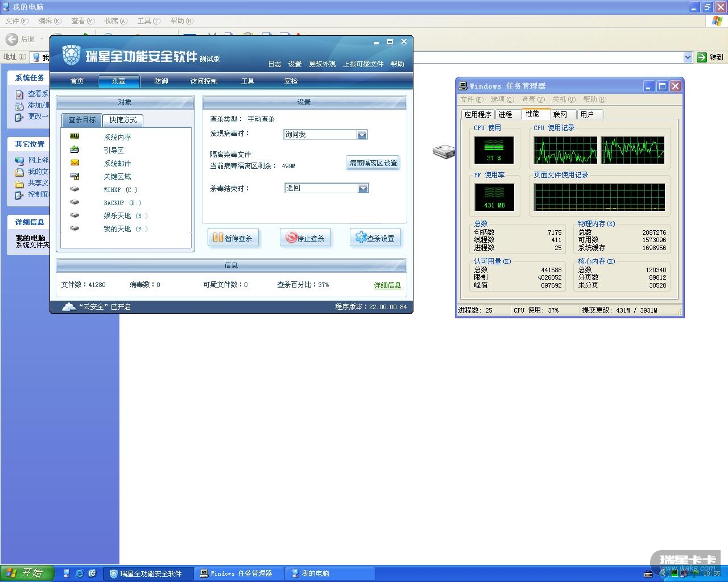Click the third quick launch icon
Viewport: 728px width, 582px height.
93,573
